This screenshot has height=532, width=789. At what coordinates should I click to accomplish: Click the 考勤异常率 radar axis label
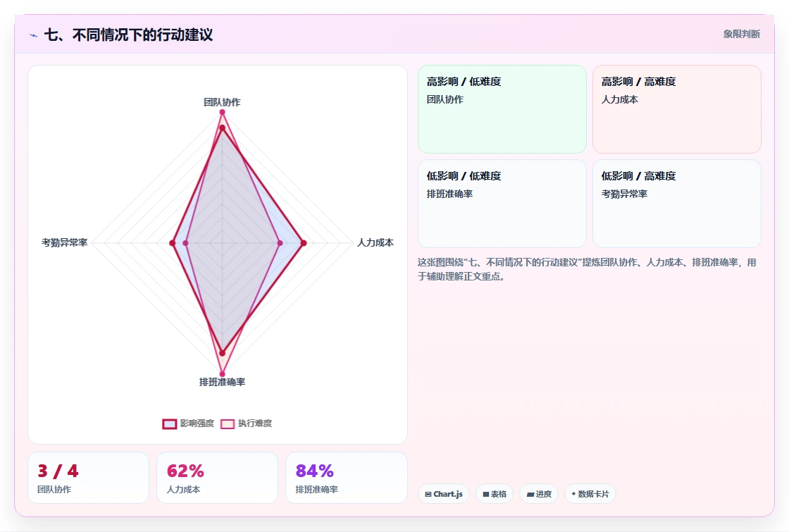(64, 242)
